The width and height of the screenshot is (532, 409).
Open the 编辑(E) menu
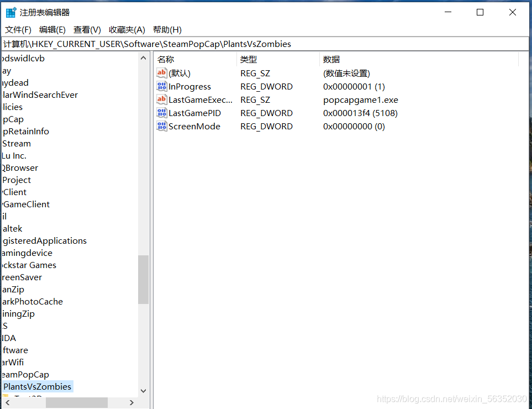click(x=52, y=30)
